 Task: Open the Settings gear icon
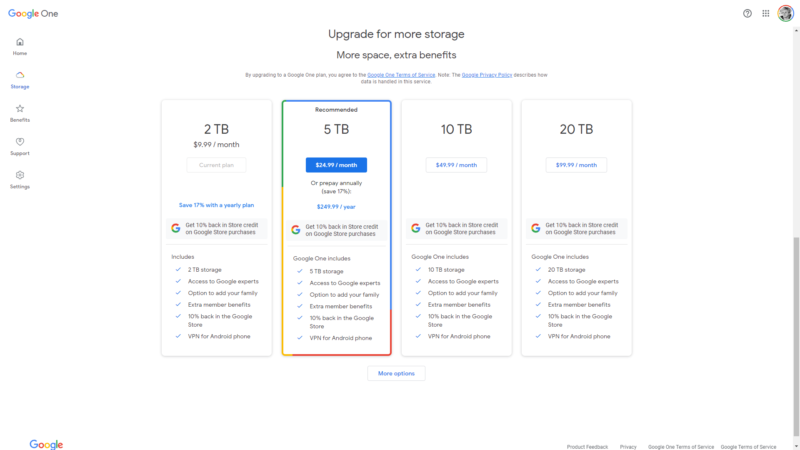tap(20, 175)
